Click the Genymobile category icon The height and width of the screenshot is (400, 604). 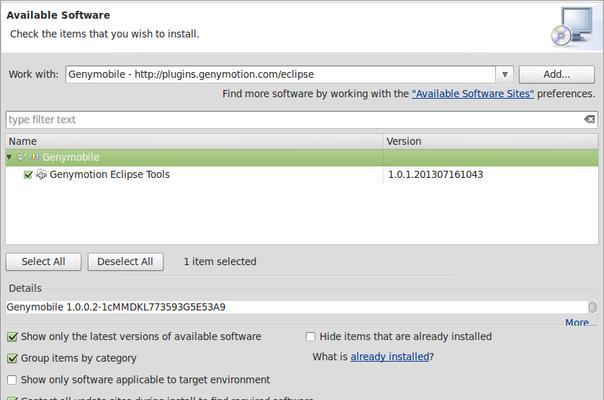pyautogui.click(x=35, y=157)
